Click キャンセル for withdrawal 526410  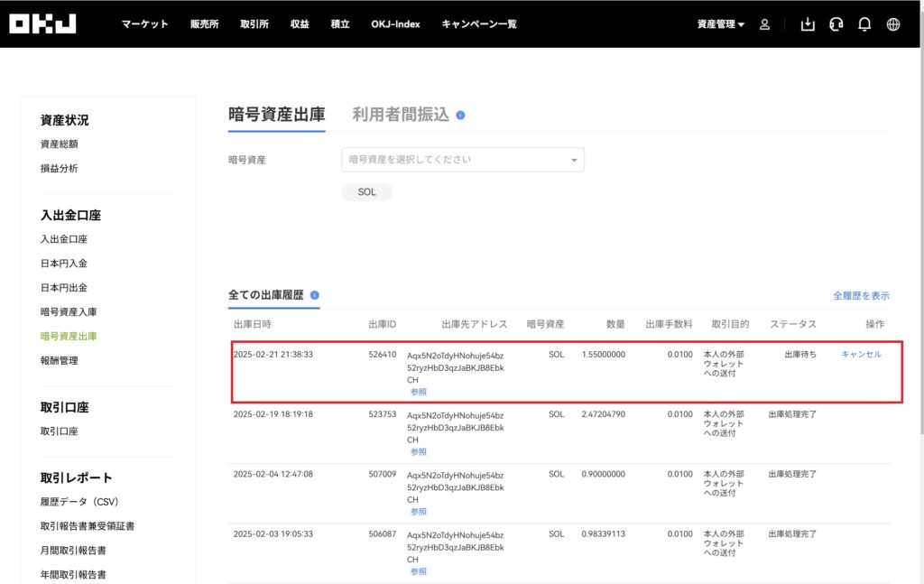tap(861, 354)
